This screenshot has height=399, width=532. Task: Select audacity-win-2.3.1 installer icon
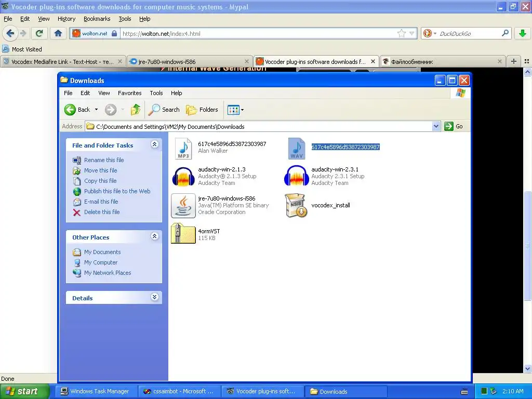coord(297,176)
